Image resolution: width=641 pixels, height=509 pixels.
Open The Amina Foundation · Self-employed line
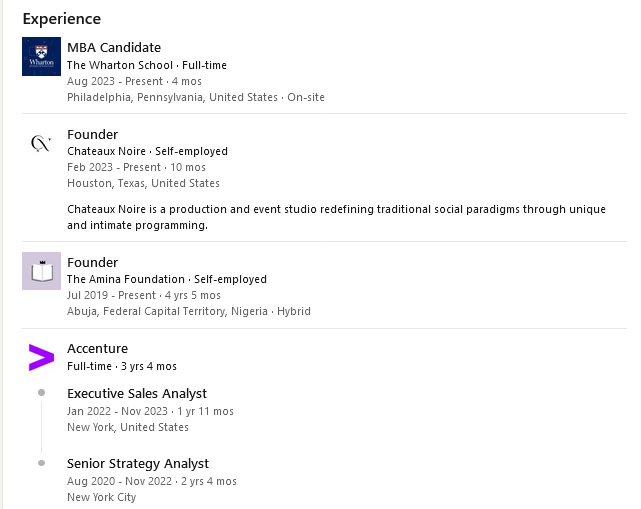click(167, 279)
